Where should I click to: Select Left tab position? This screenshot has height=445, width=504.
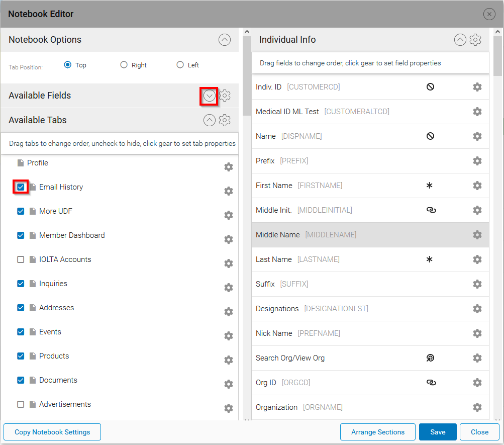[x=180, y=65]
